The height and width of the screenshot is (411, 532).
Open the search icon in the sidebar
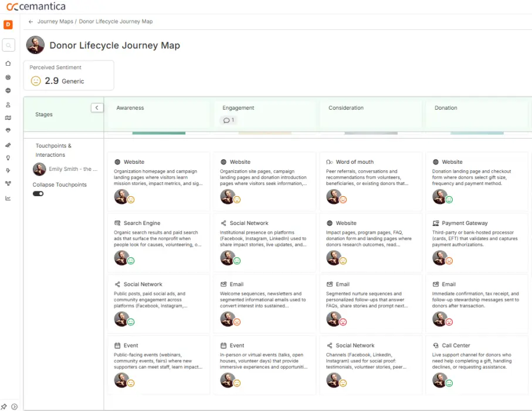pos(8,45)
